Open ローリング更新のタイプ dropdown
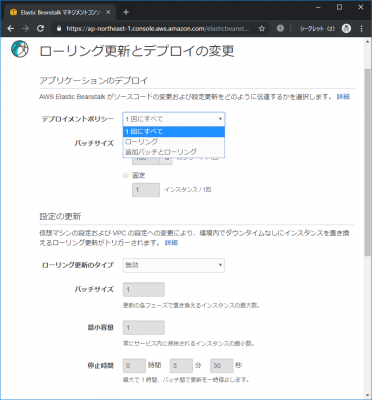 point(174,265)
